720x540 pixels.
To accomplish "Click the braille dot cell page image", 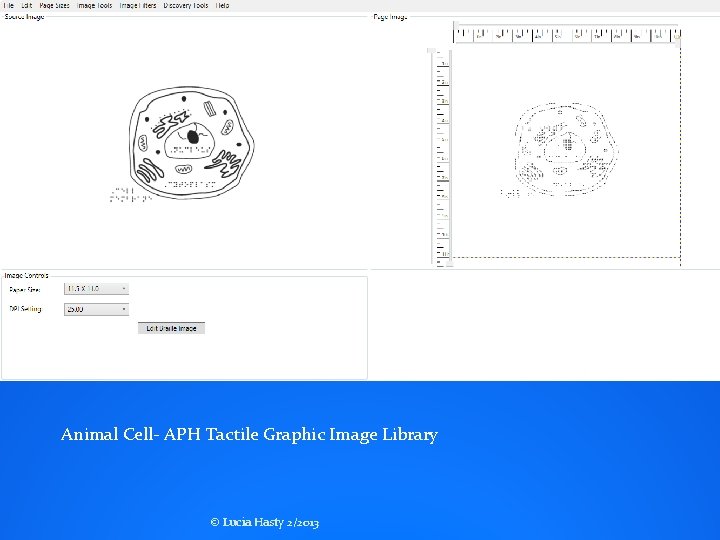I will click(x=559, y=150).
